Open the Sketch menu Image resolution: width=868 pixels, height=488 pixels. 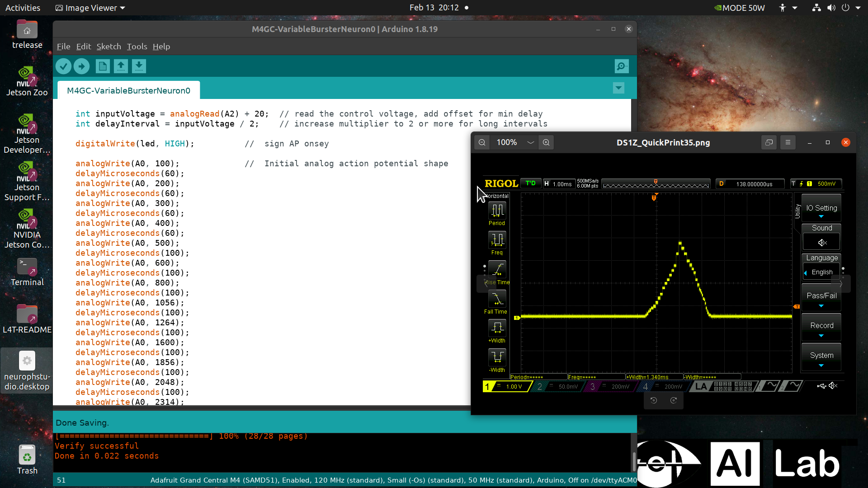(108, 47)
